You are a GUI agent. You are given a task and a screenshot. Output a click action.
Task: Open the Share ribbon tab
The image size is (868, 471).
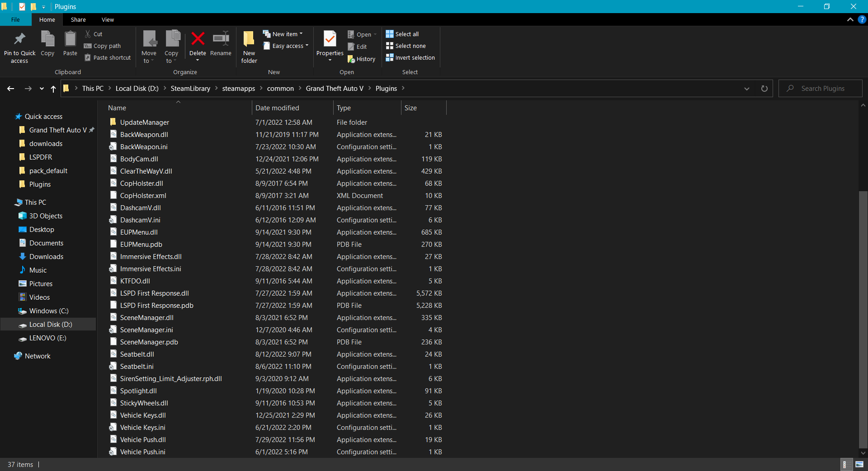(x=78, y=19)
